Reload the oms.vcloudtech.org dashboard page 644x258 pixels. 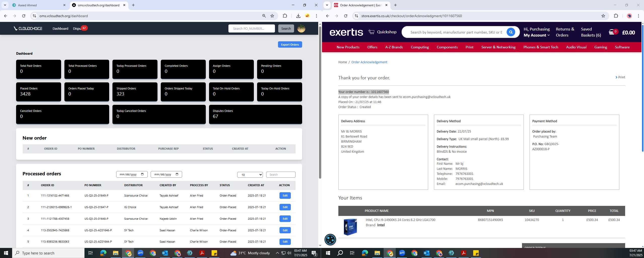click(24, 16)
